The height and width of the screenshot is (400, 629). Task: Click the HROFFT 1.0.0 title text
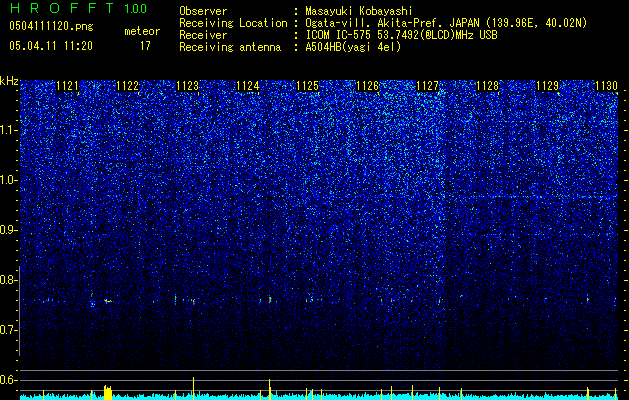pos(79,8)
